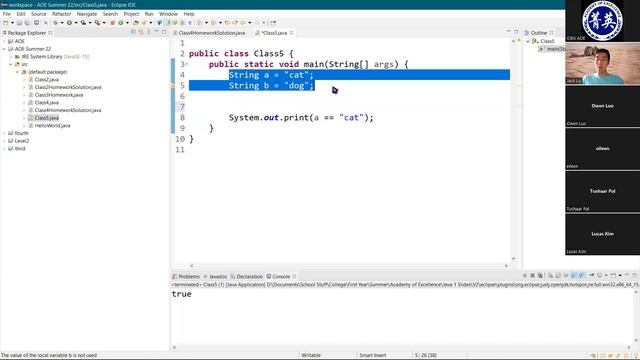Image resolution: width=640 pixels, height=360 pixels.
Task: Toggle Mark Occurrences in main toolbar
Action: (168, 23)
